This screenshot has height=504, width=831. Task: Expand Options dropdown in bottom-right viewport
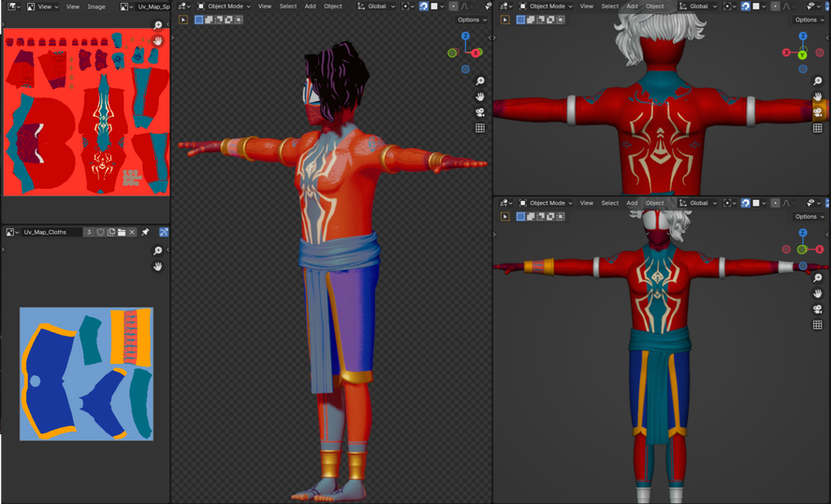pyautogui.click(x=809, y=216)
